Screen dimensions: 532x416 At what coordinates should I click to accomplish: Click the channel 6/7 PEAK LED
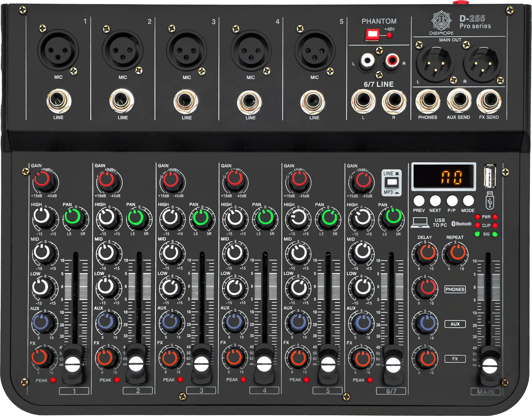coord(370,380)
